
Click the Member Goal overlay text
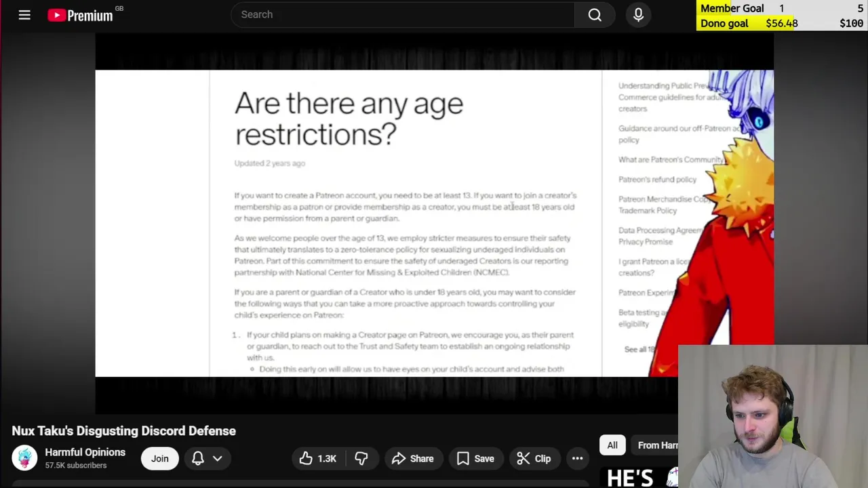[732, 8]
